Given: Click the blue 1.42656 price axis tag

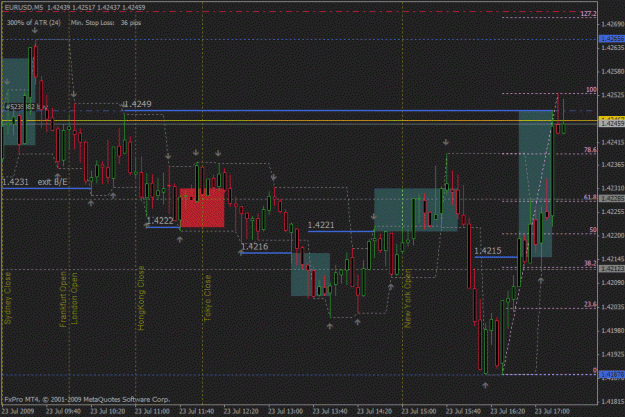Looking at the screenshot, I should coord(612,39).
